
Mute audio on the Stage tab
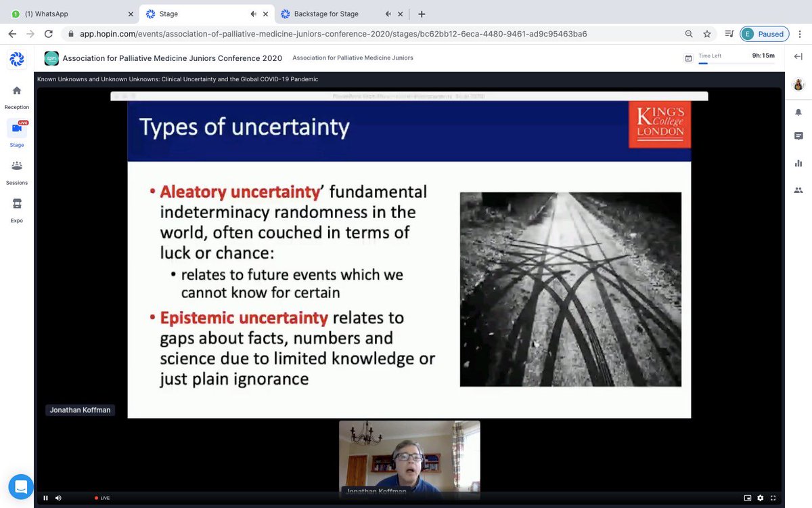[252, 14]
